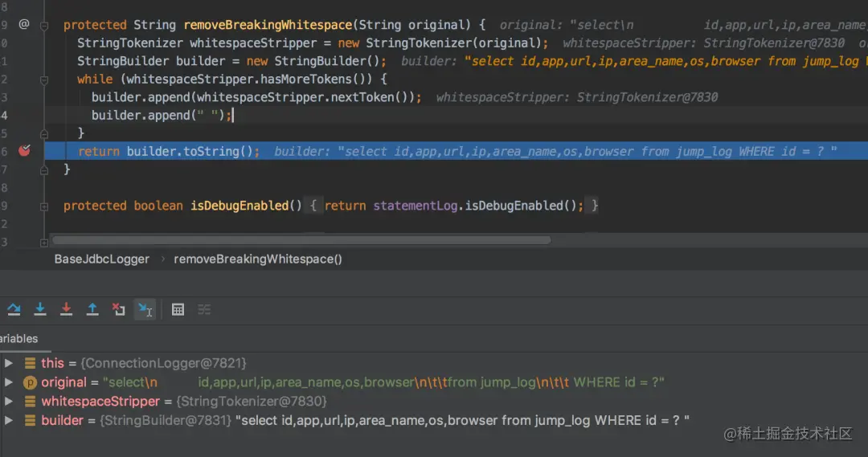The width and height of the screenshot is (868, 457).
Task: Expand the whitespaceStripper variable node
Action: pyautogui.click(x=9, y=401)
